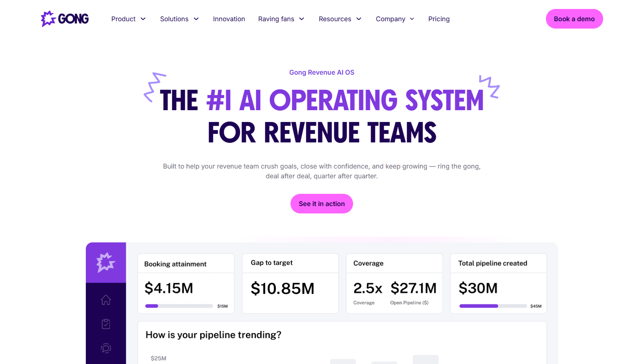Image resolution: width=644 pixels, height=364 pixels.
Task: Click How is your pipeline trending heading
Action: click(x=213, y=335)
